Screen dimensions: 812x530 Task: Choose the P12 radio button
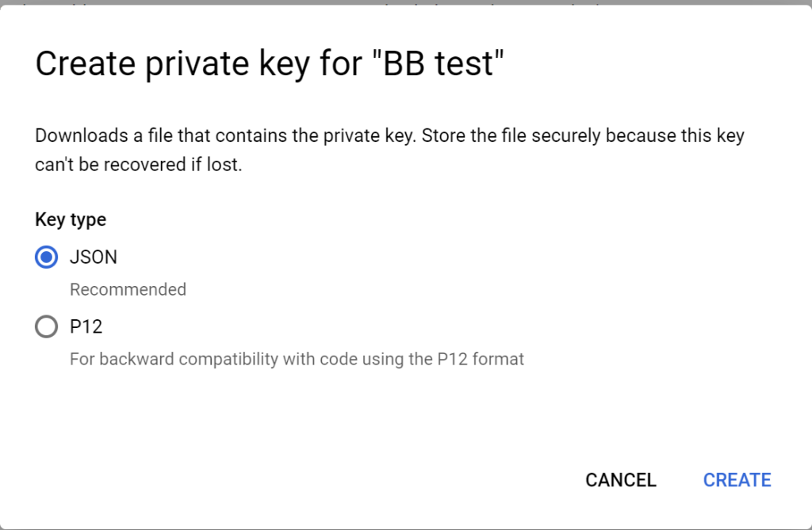click(x=46, y=326)
